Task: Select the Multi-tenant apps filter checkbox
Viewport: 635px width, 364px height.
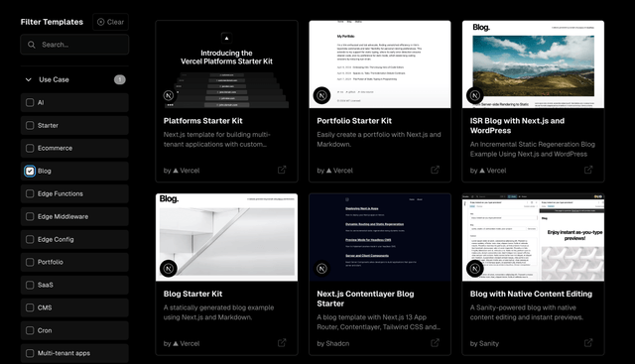Action: pyautogui.click(x=30, y=353)
